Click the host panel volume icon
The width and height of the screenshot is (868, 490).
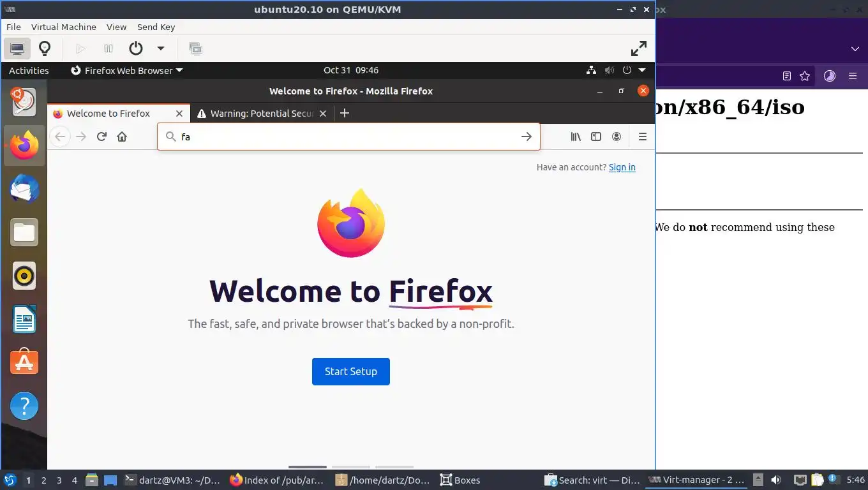point(776,480)
